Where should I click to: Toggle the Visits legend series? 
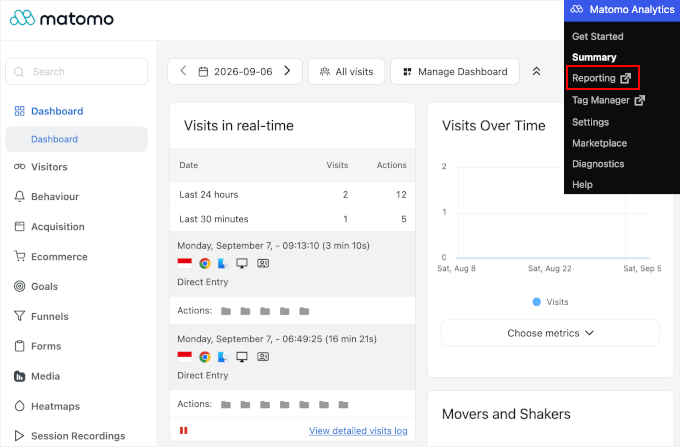coord(550,302)
